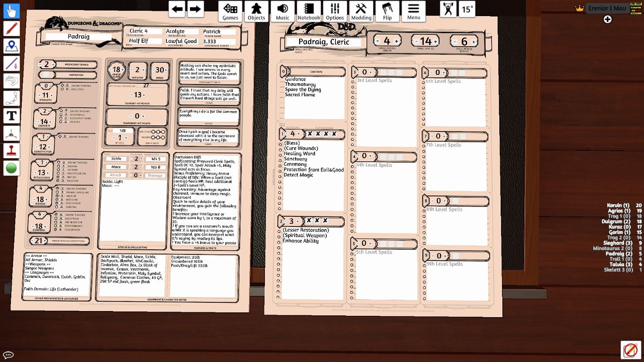Open the Objects menu

tap(256, 11)
